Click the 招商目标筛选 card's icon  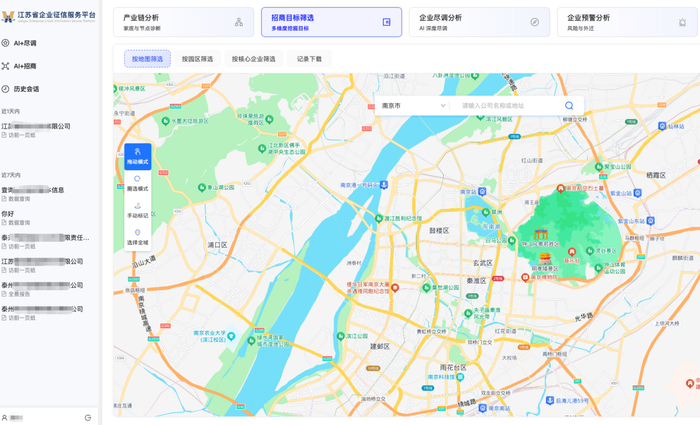387,22
